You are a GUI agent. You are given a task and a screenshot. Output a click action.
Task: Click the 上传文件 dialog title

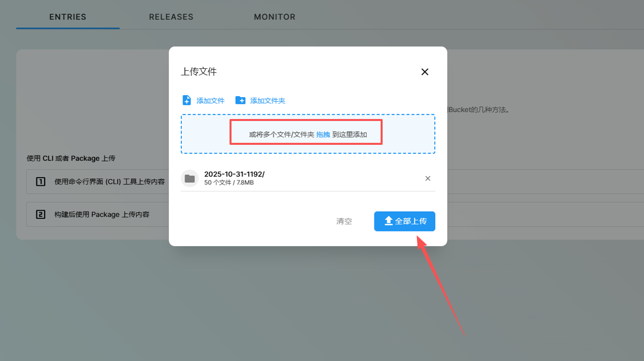[x=199, y=72]
